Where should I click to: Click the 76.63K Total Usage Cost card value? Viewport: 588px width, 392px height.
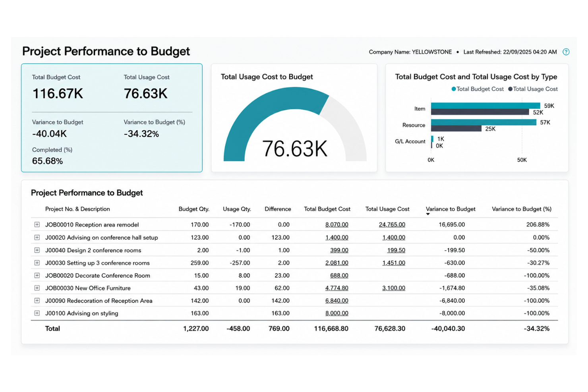tap(146, 94)
